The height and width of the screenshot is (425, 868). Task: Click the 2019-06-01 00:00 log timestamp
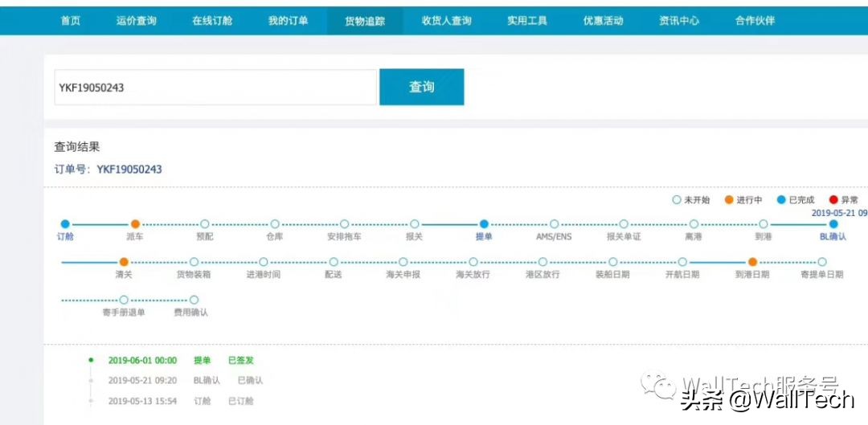click(x=142, y=360)
